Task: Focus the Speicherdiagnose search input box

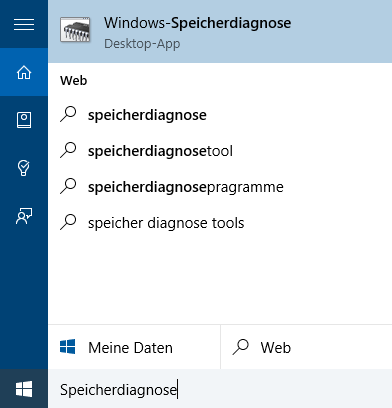Action: click(220, 389)
